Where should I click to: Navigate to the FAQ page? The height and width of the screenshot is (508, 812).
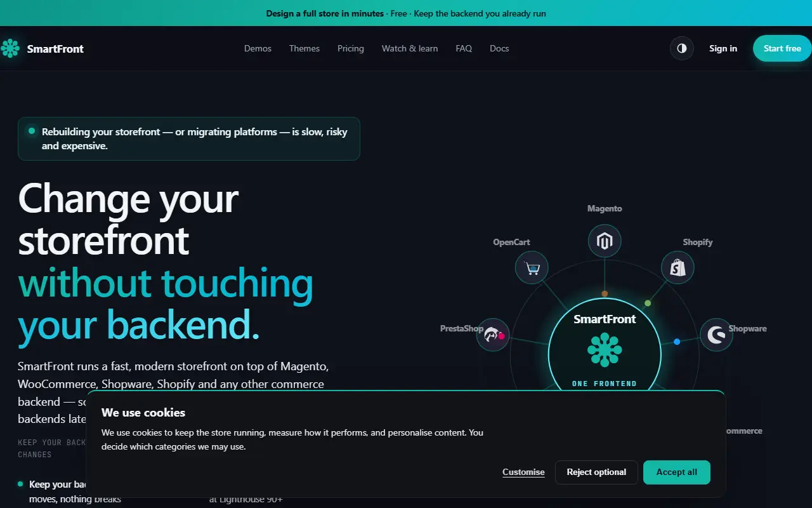pos(464,48)
